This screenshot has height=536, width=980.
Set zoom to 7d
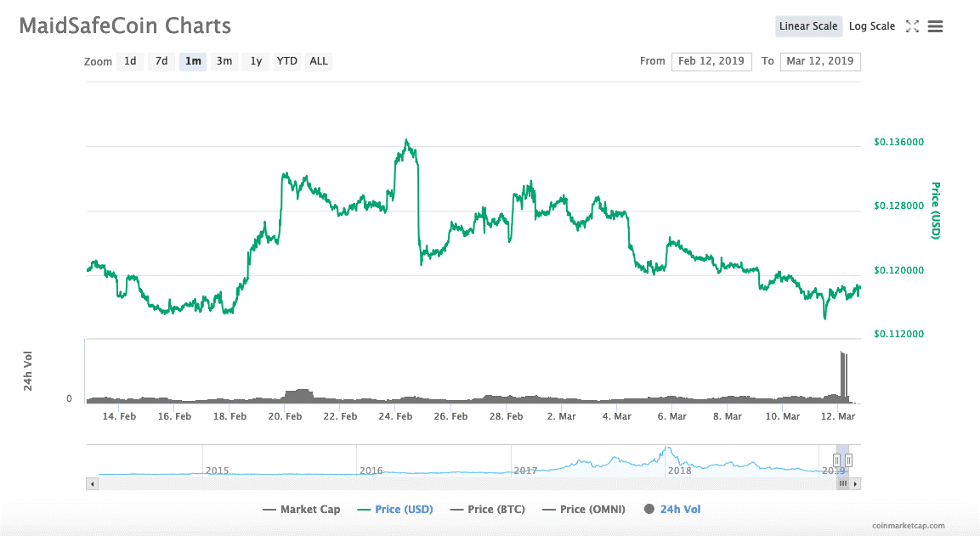coord(161,61)
